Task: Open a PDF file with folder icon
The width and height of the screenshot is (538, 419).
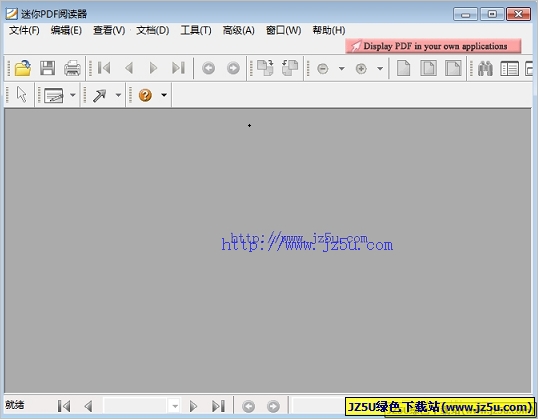Action: [23, 68]
